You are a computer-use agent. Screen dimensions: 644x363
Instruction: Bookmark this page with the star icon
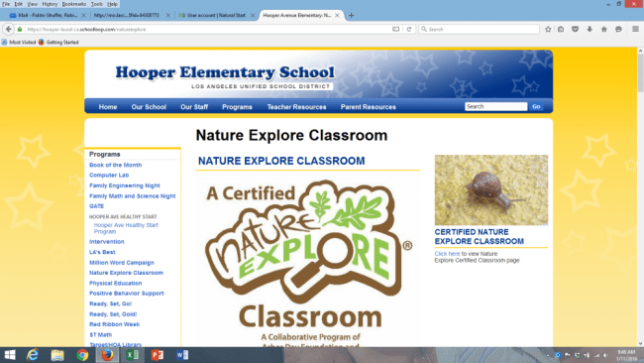point(548,29)
